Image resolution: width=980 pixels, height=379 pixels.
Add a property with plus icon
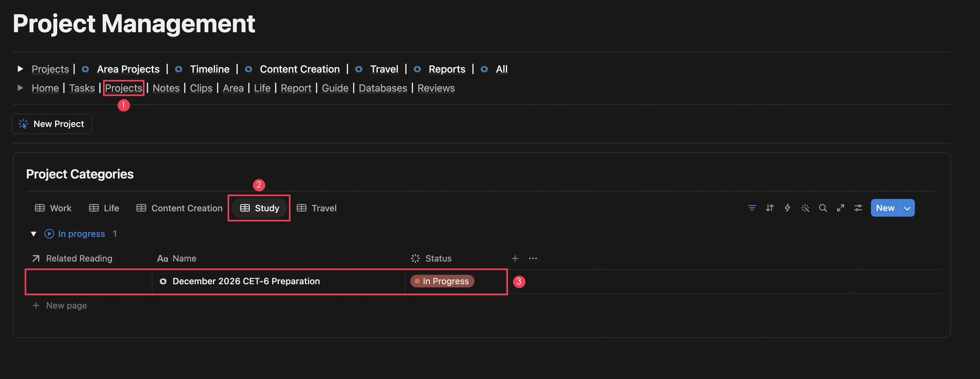coord(515,258)
